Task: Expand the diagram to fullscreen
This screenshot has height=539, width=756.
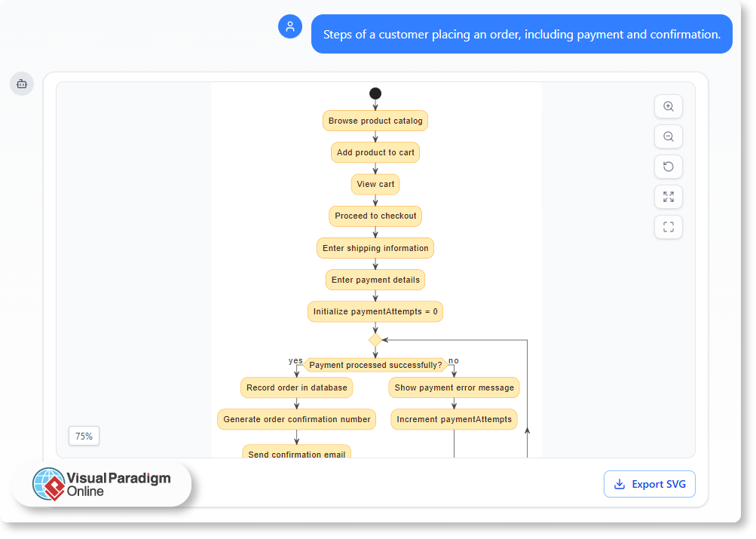Action: pos(668,197)
